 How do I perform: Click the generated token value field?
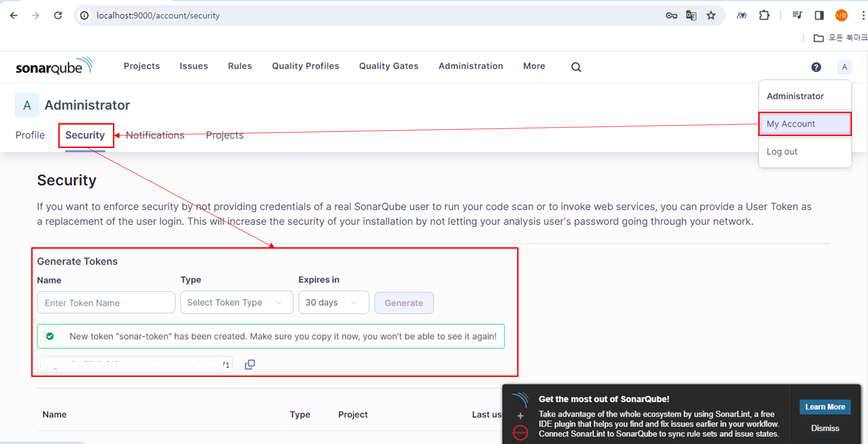135,364
